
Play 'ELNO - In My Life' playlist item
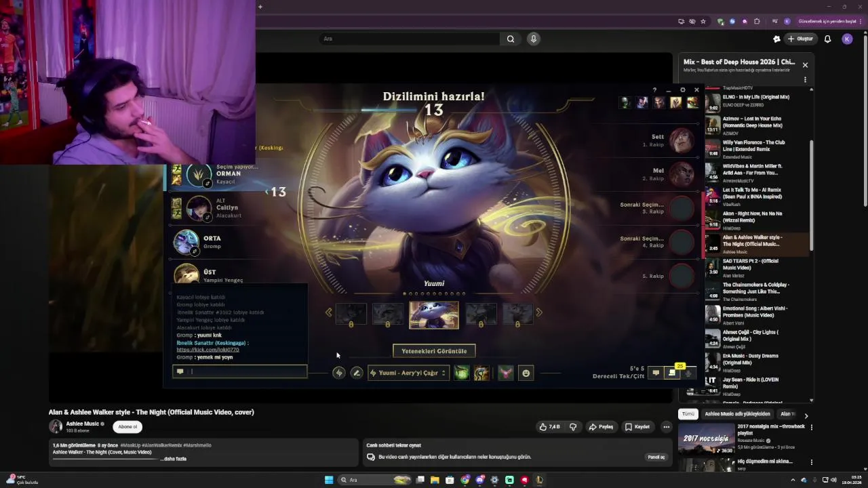click(x=757, y=101)
